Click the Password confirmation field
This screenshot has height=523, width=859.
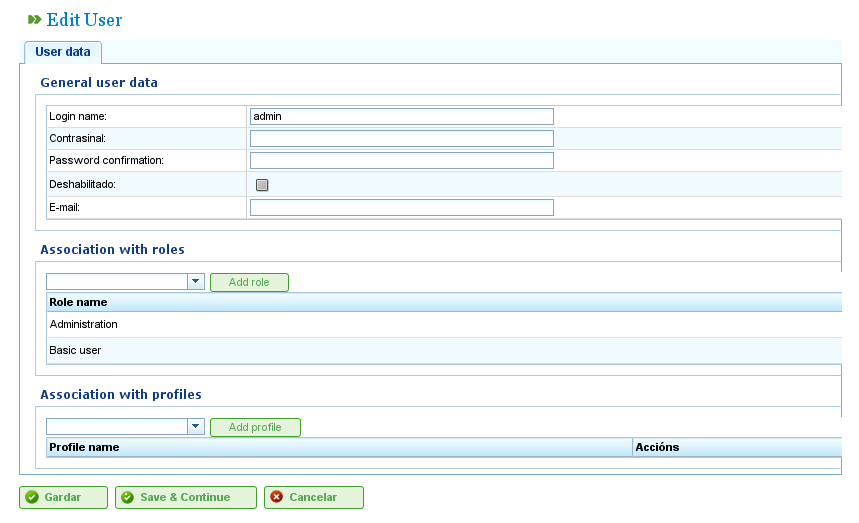coord(402,160)
